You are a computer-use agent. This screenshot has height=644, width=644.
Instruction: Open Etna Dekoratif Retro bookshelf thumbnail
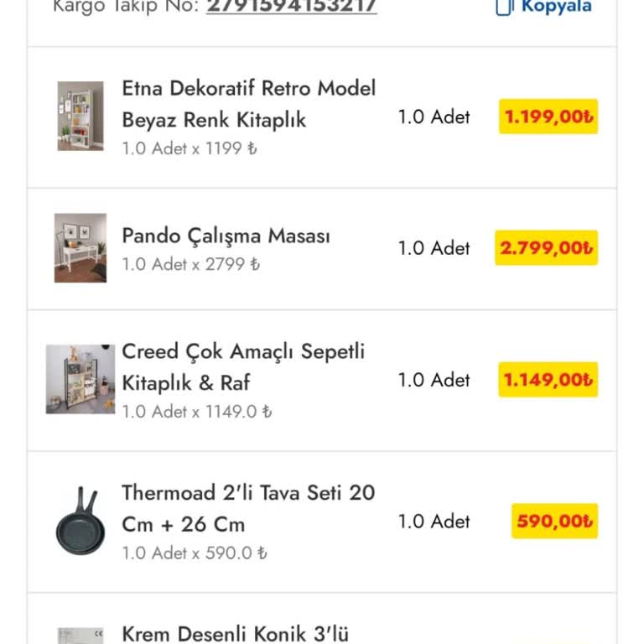tap(80, 116)
